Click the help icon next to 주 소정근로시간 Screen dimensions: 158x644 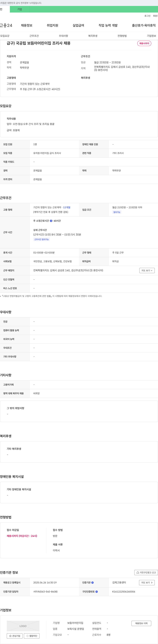click(51, 221)
